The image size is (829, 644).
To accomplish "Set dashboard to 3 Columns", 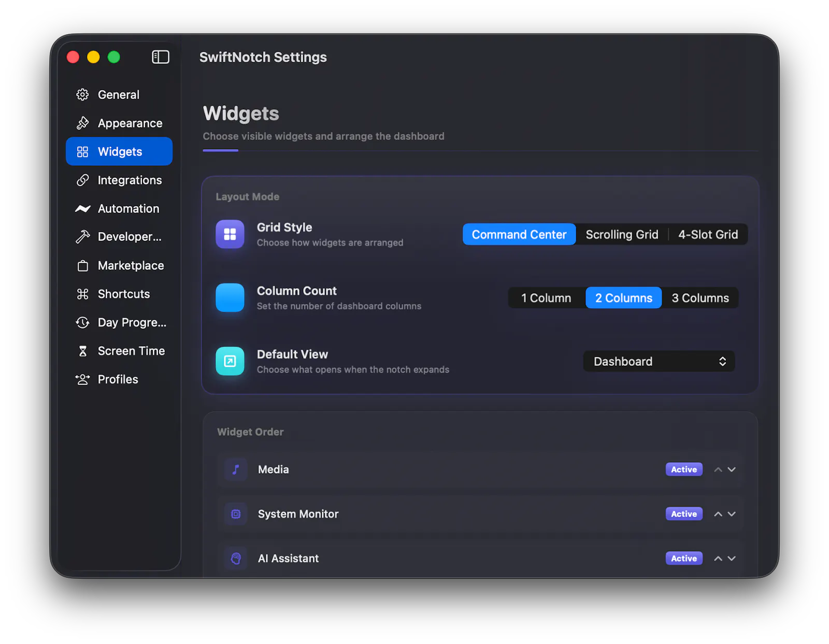I will (x=701, y=298).
